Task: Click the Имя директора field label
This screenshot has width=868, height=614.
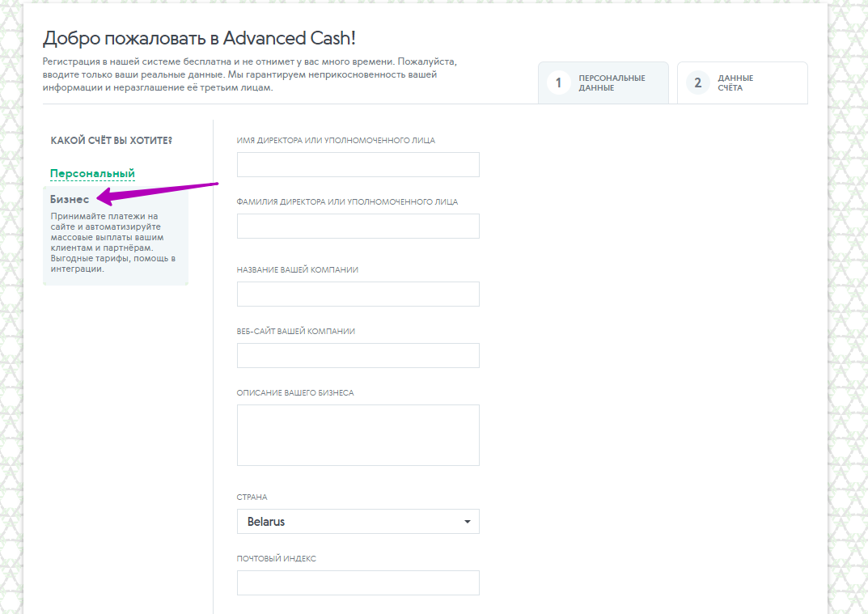Action: (x=336, y=140)
